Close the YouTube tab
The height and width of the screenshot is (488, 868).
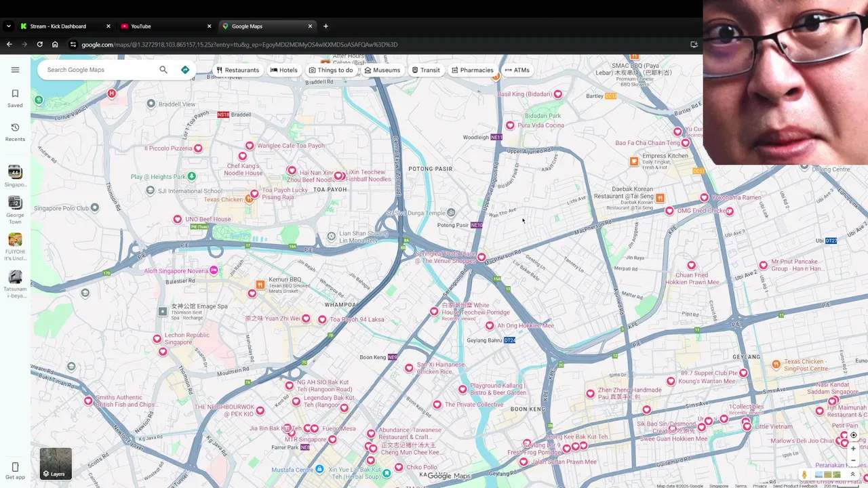click(x=209, y=26)
